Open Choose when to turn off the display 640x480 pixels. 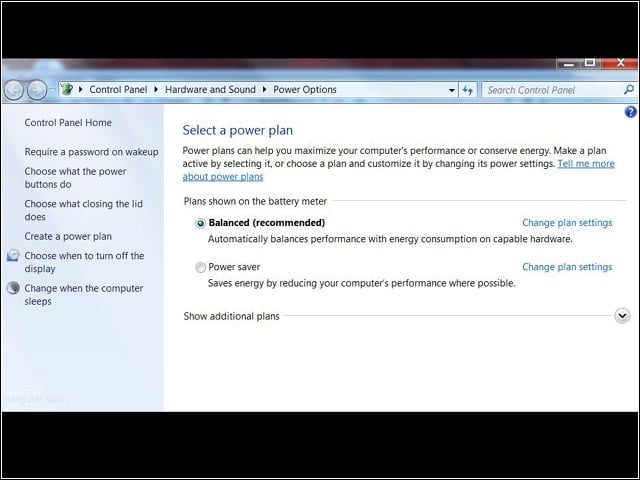[x=84, y=262]
